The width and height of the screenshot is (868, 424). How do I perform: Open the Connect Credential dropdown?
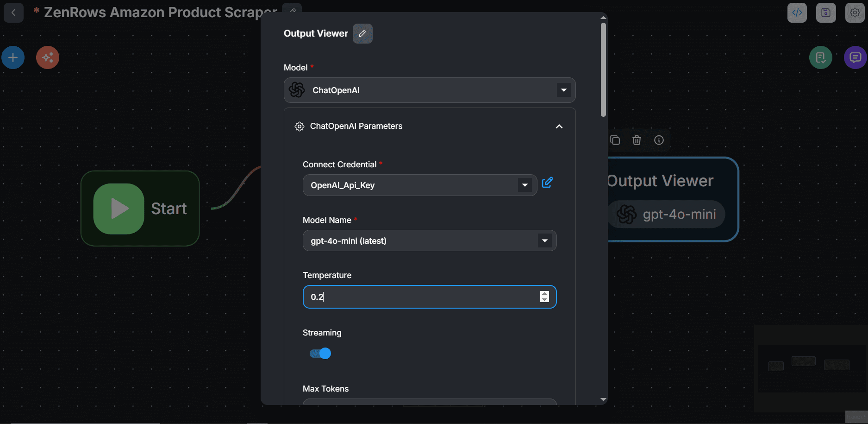pyautogui.click(x=420, y=185)
